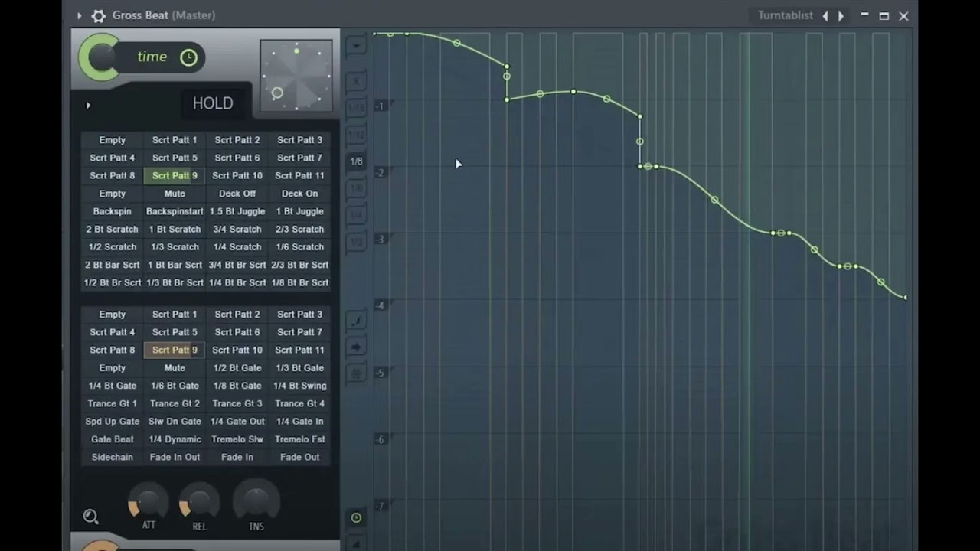Set envelope snap to 1/4
Image resolution: width=980 pixels, height=551 pixels.
[356, 215]
